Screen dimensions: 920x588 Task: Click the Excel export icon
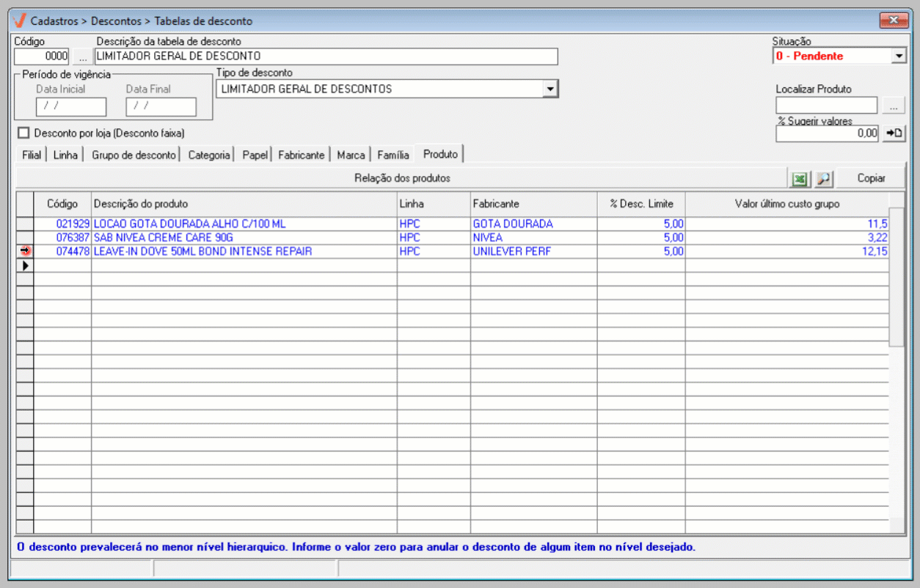(x=799, y=178)
